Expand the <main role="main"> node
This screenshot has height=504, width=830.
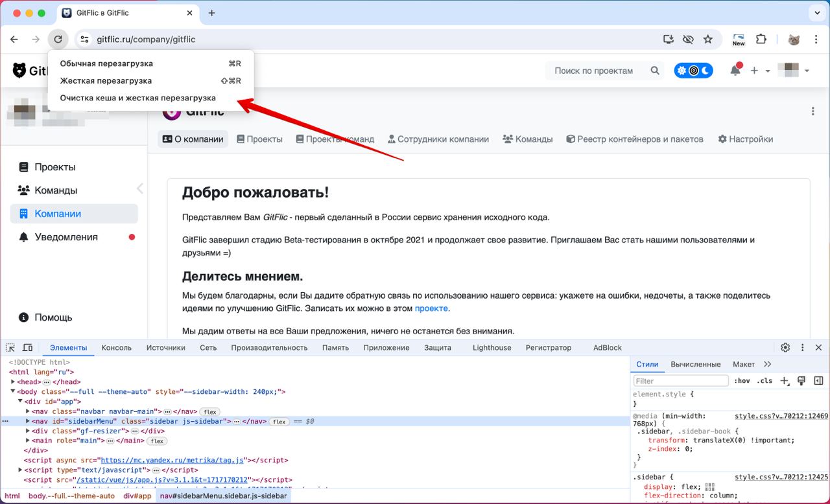[27, 441]
